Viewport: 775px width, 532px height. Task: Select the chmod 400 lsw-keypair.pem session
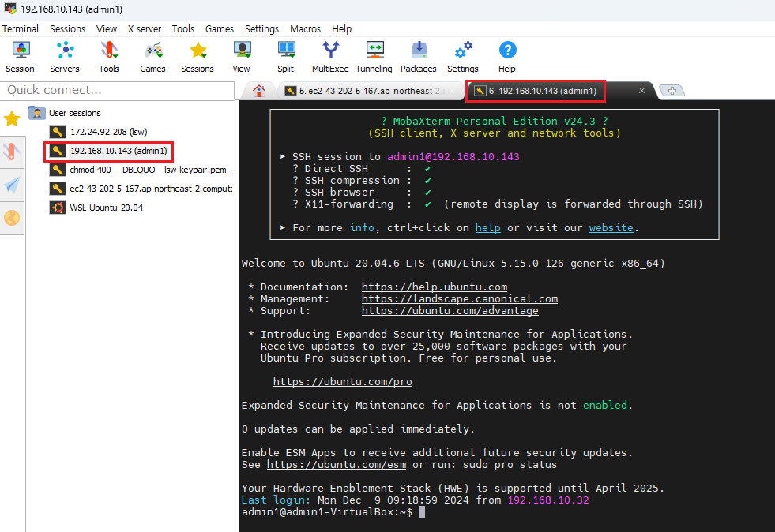(x=151, y=170)
